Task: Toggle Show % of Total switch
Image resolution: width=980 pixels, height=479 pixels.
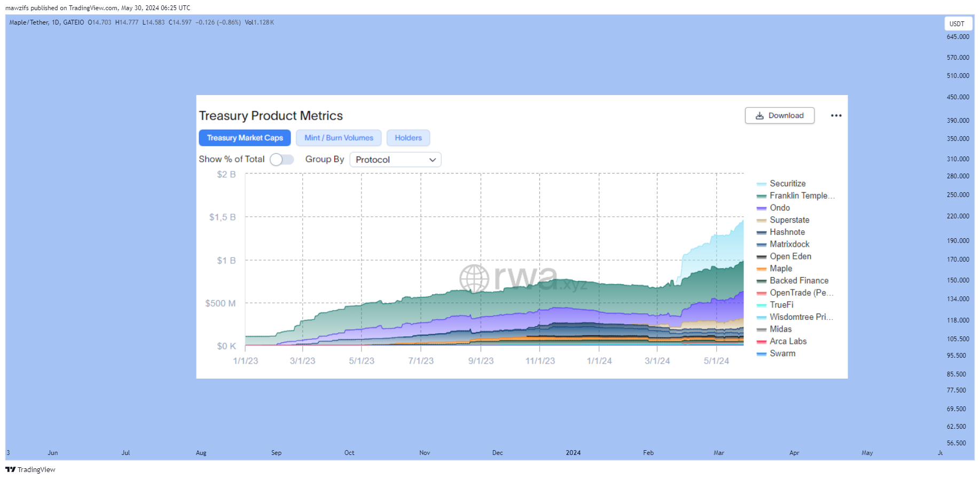Action: 281,159
